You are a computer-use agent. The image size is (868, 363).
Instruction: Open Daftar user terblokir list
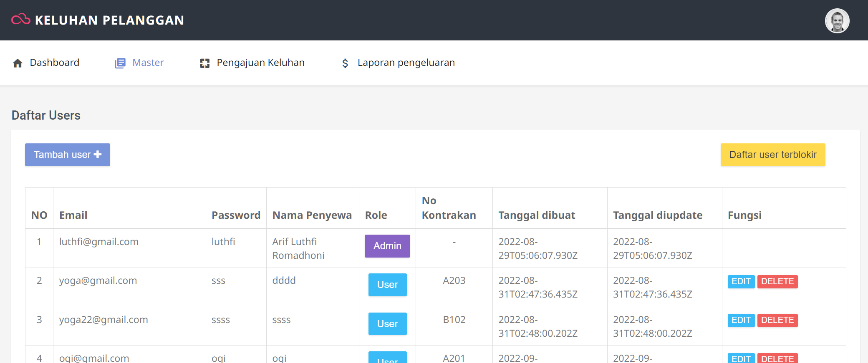pos(773,155)
